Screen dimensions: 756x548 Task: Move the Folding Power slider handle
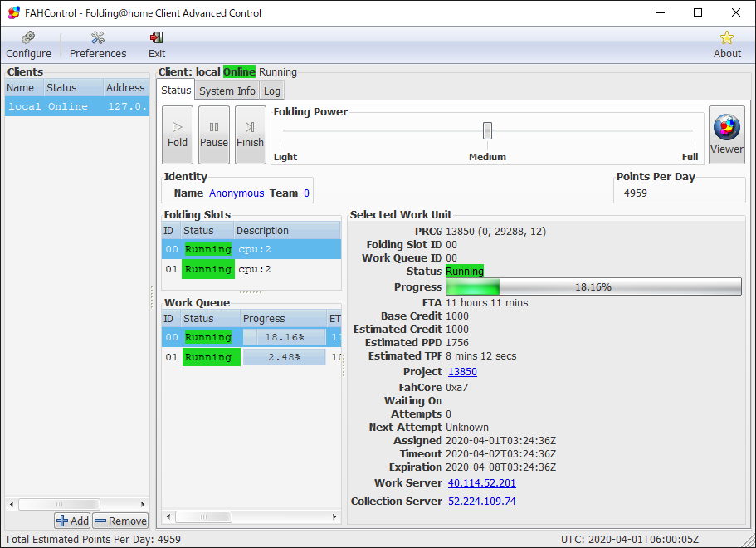click(x=487, y=130)
